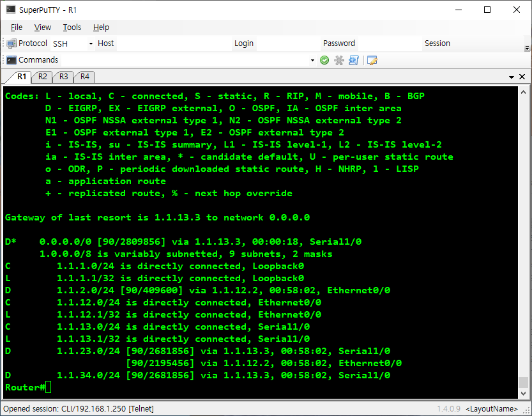Open the tab list dropdown arrow

click(512, 77)
